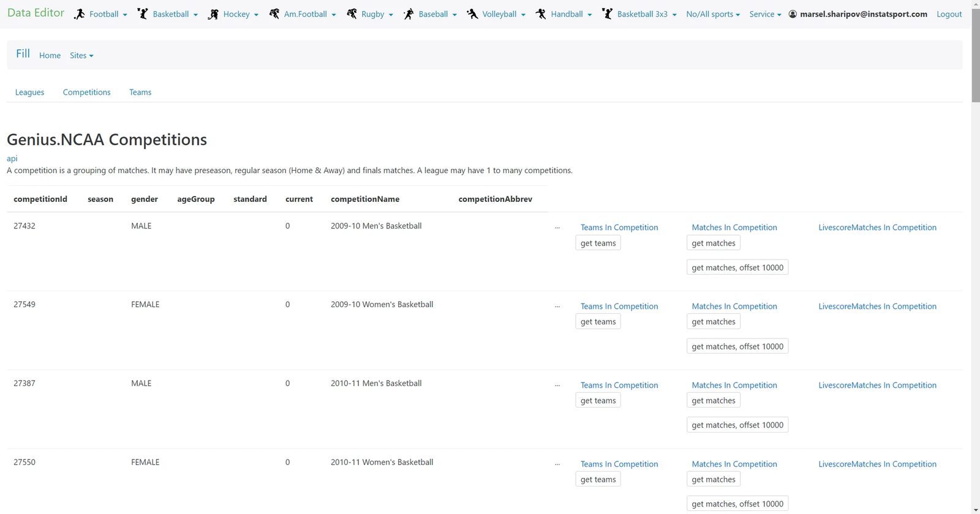Open the Volleyball dropdown
The height and width of the screenshot is (514, 980).
coord(504,14)
